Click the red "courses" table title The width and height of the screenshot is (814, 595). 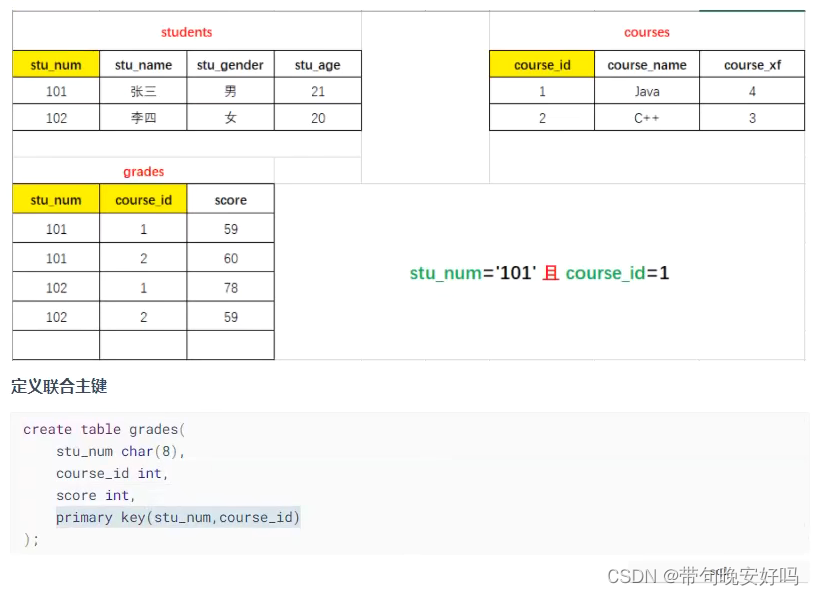pos(646,32)
